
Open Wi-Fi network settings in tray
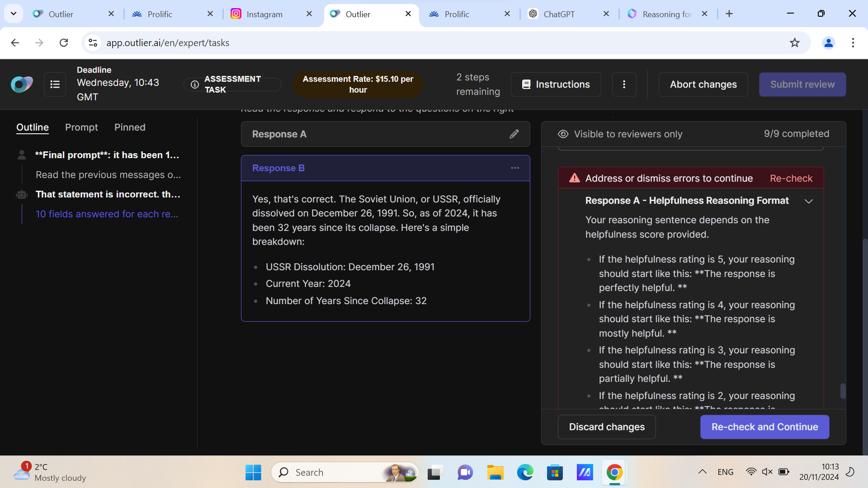(x=751, y=472)
